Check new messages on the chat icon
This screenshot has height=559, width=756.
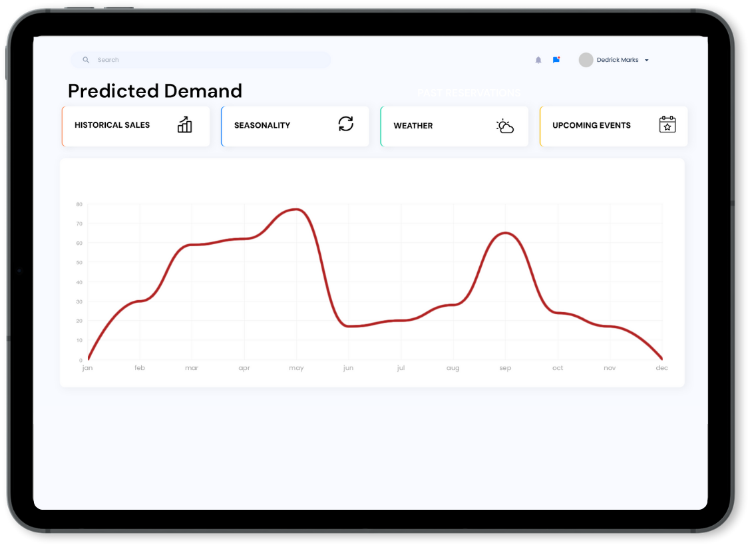point(556,59)
